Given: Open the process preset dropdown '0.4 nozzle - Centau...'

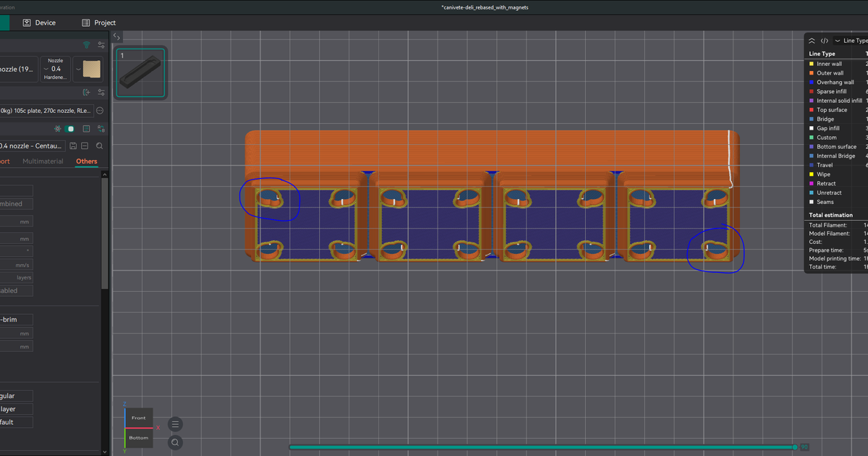Looking at the screenshot, I should click(x=33, y=145).
